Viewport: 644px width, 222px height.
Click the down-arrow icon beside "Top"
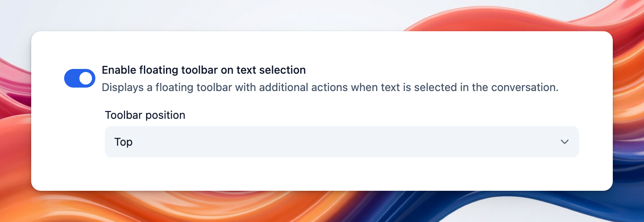coord(564,142)
